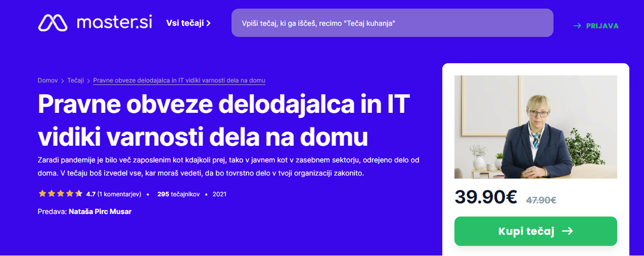The width and height of the screenshot is (644, 256).
Task: Click the arrow icon inside Kupi tečaj
Action: tap(567, 231)
